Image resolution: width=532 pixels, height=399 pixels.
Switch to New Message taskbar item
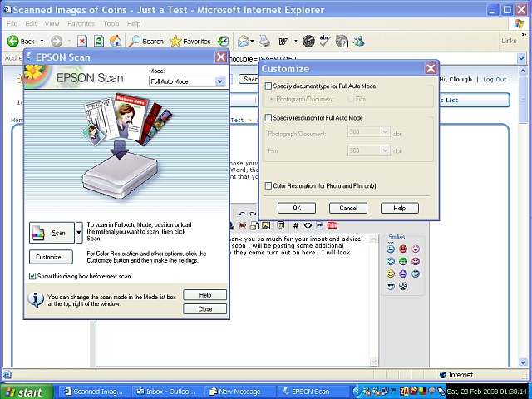point(239,392)
